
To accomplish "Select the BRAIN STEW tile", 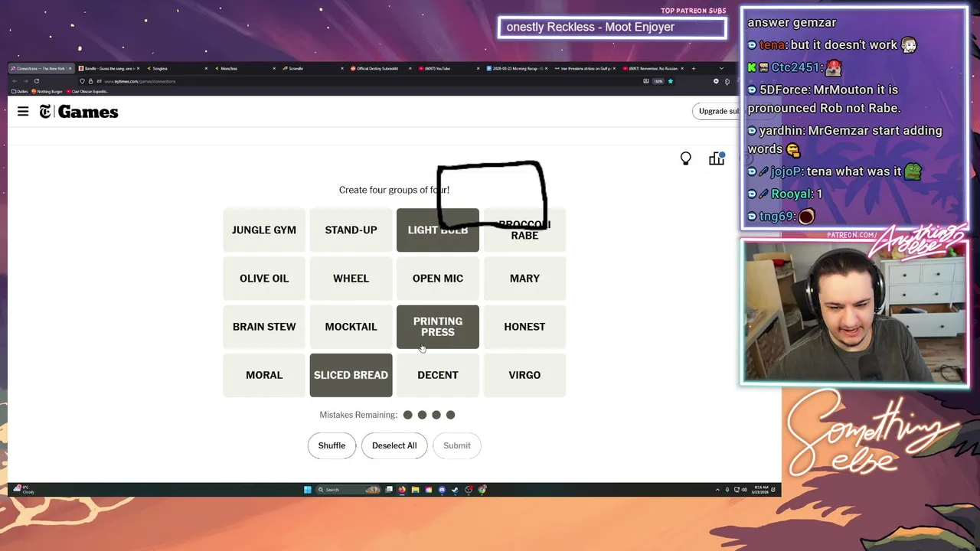I will click(x=264, y=326).
